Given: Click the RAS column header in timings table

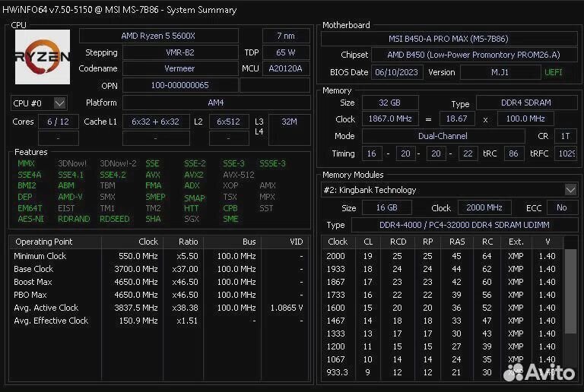Looking at the screenshot, I should click(457, 242).
